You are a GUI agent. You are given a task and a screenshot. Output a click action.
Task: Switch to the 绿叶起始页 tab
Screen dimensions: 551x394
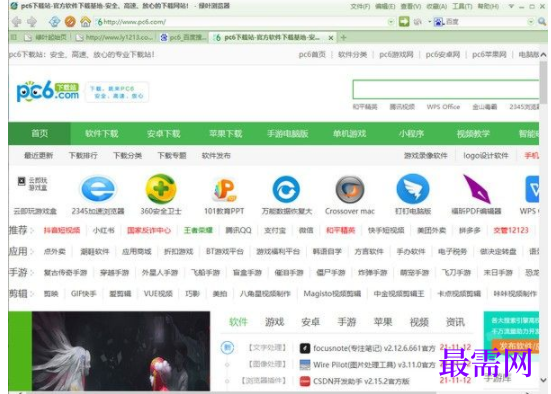46,37
